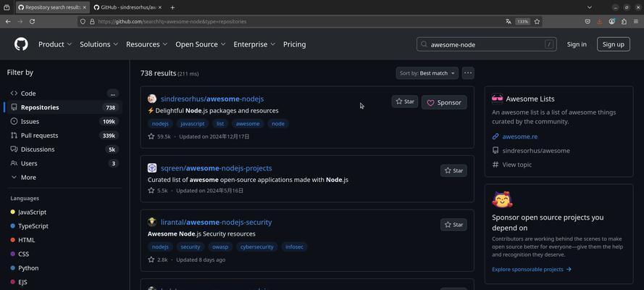Open sindresorhus/awesome-nodejs repository link
This screenshot has width=644, height=290.
pos(212,99)
